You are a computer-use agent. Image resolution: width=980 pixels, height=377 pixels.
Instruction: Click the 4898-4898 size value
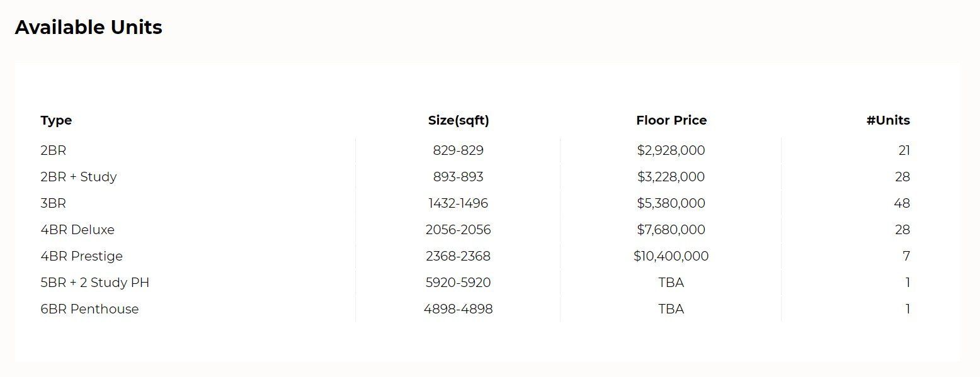point(458,309)
